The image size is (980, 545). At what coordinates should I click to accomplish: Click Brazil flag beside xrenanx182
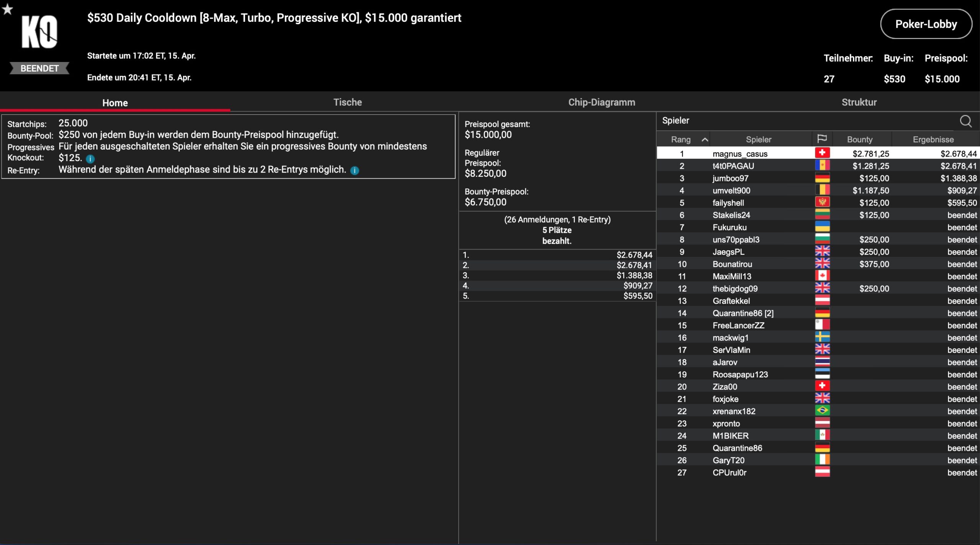[x=822, y=411]
